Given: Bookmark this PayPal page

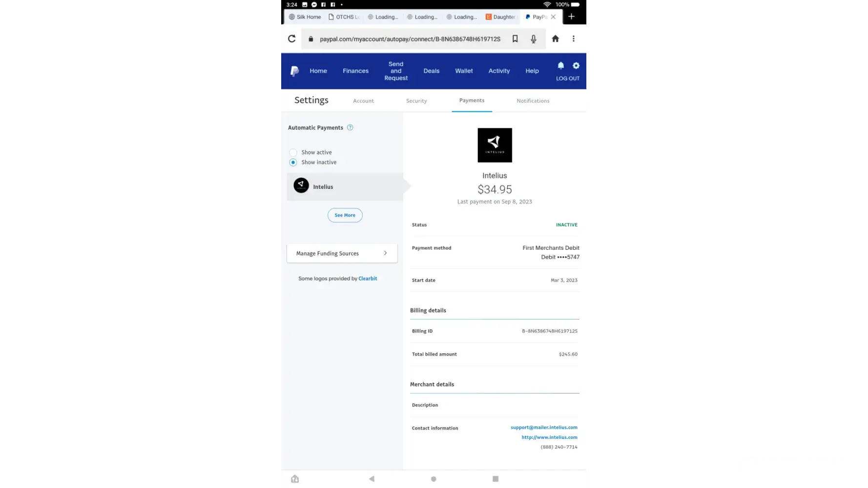Looking at the screenshot, I should click(515, 39).
